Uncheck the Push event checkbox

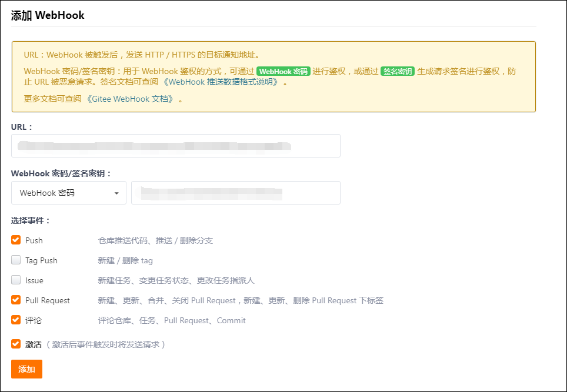(16, 240)
